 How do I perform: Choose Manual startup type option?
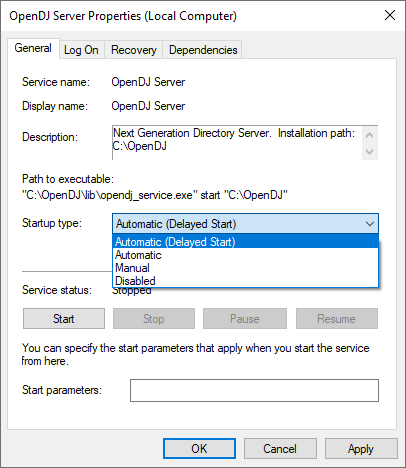[x=246, y=268]
